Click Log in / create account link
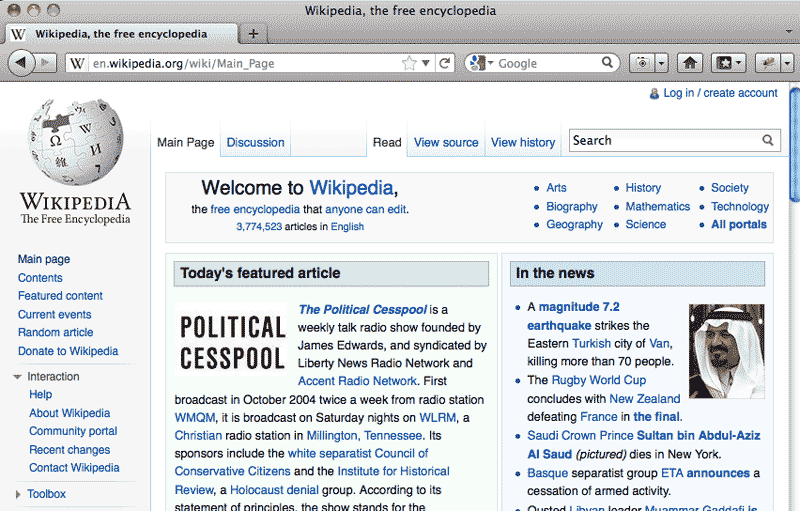 pos(720,93)
